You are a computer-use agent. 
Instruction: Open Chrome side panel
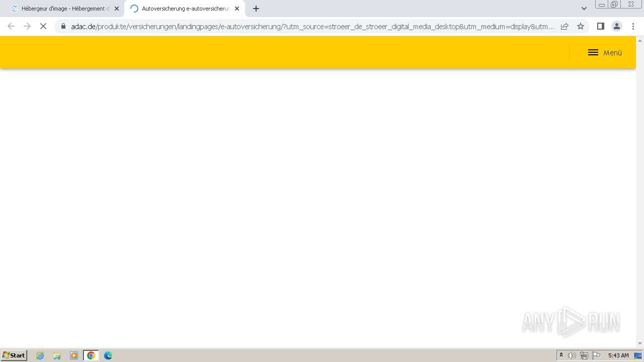[600, 26]
